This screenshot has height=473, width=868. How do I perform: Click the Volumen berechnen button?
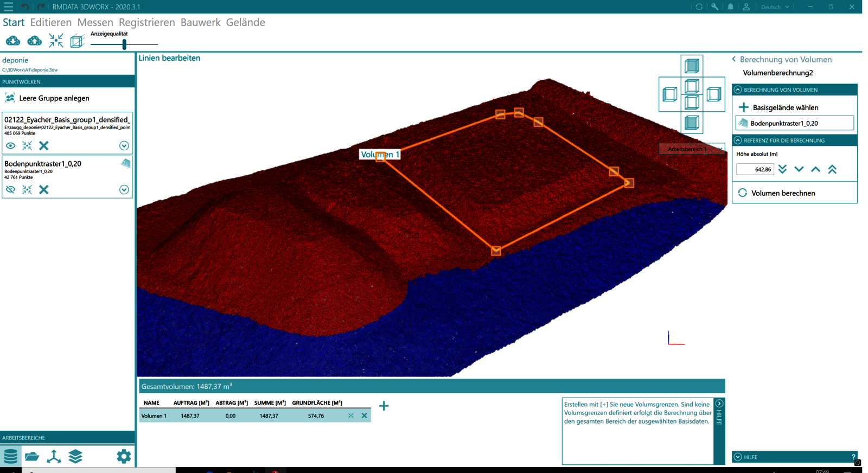click(783, 193)
